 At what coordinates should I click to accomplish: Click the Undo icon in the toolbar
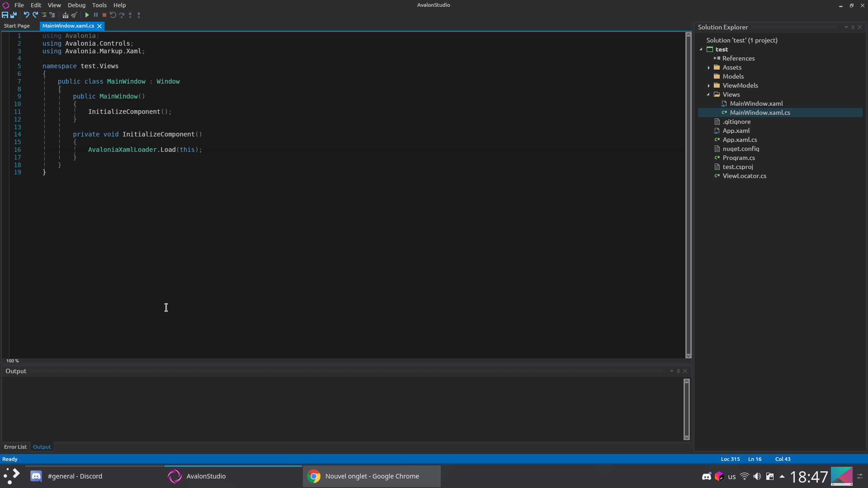tap(26, 15)
